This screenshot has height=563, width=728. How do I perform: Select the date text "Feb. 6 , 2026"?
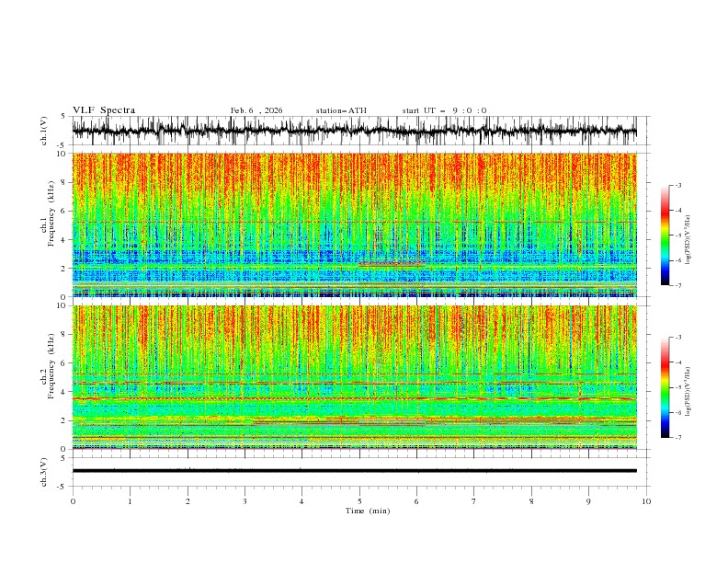(x=256, y=110)
